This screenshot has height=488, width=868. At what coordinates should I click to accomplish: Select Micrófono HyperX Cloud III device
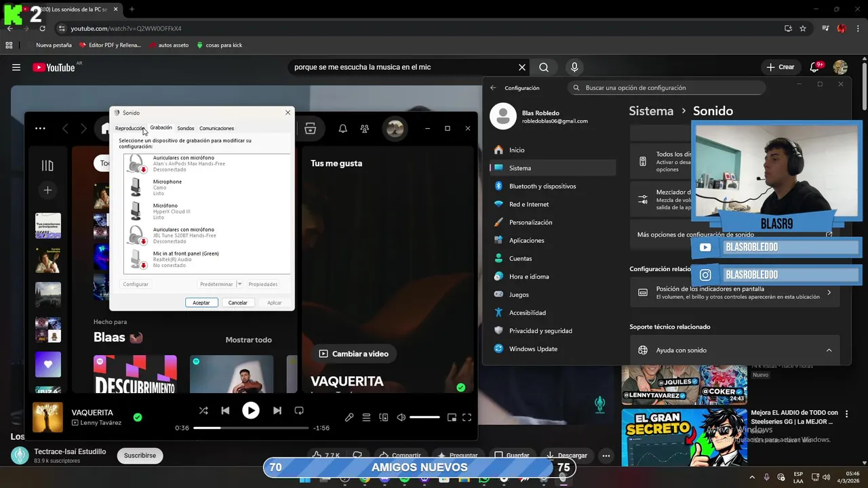pos(207,211)
